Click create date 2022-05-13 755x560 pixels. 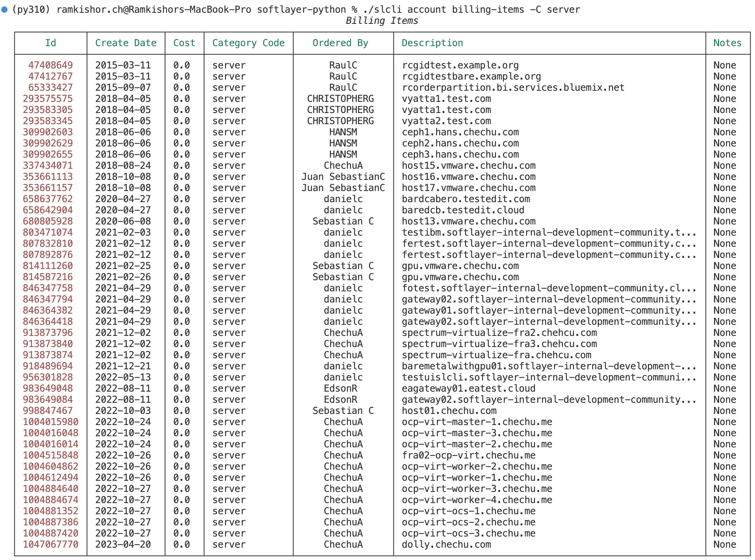click(123, 377)
